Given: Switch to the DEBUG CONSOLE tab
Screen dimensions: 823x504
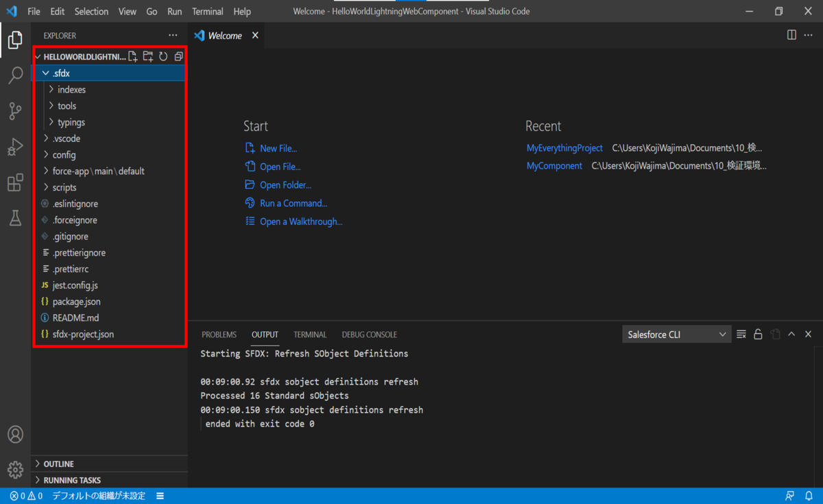Looking at the screenshot, I should [369, 335].
